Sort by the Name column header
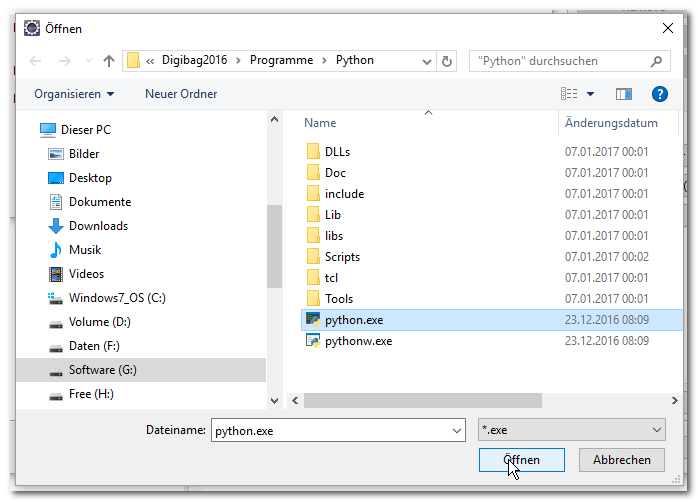 click(320, 123)
